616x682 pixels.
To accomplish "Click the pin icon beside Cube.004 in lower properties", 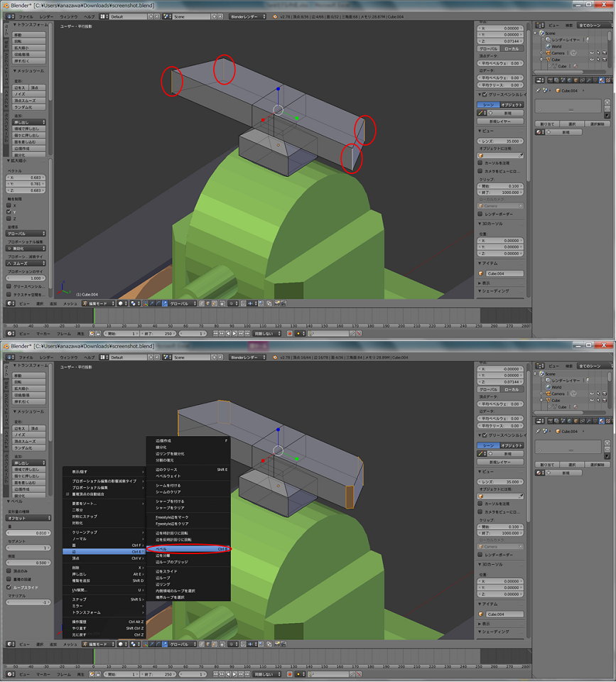I will coord(538,431).
